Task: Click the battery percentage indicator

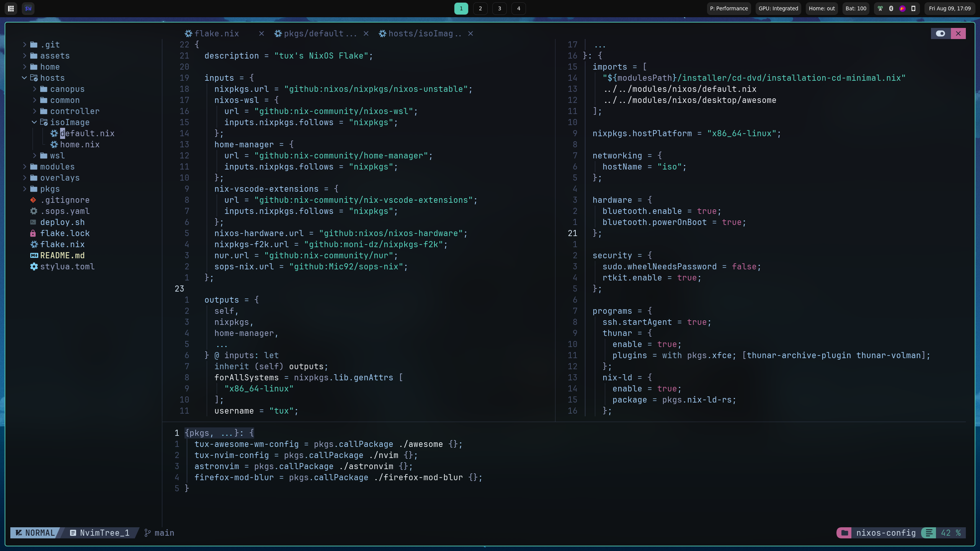Action: tap(856, 8)
